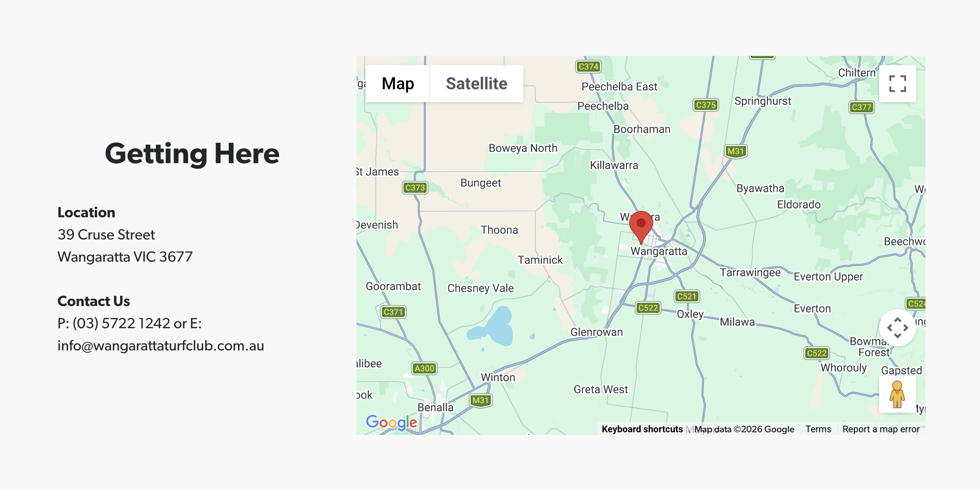Click the C374 route shield
The width and height of the screenshot is (980, 490).
tap(588, 66)
